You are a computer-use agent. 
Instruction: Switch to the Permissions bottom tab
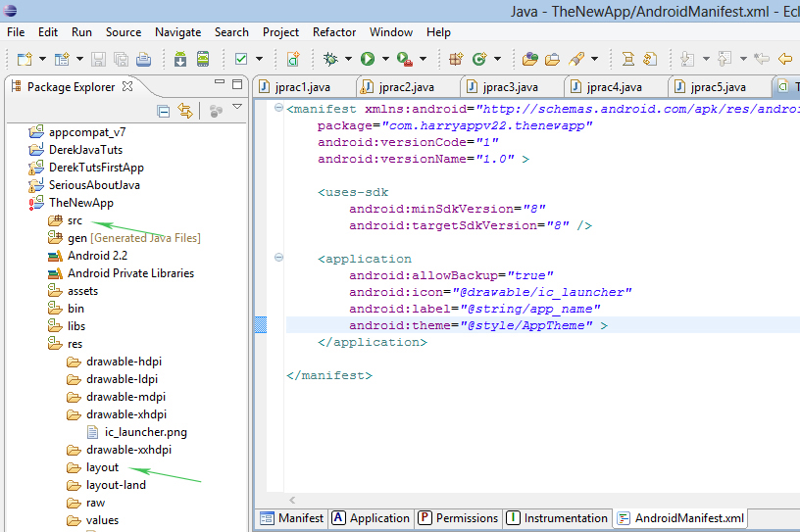coord(458,518)
